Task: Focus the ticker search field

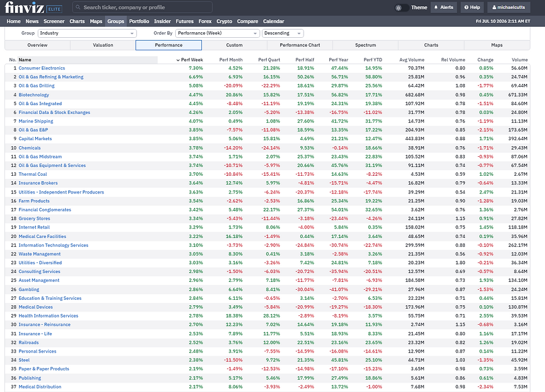Action: click(142, 7)
